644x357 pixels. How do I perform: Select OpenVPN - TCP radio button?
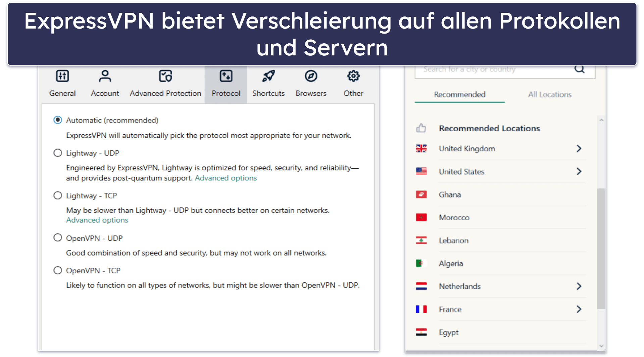tap(58, 270)
